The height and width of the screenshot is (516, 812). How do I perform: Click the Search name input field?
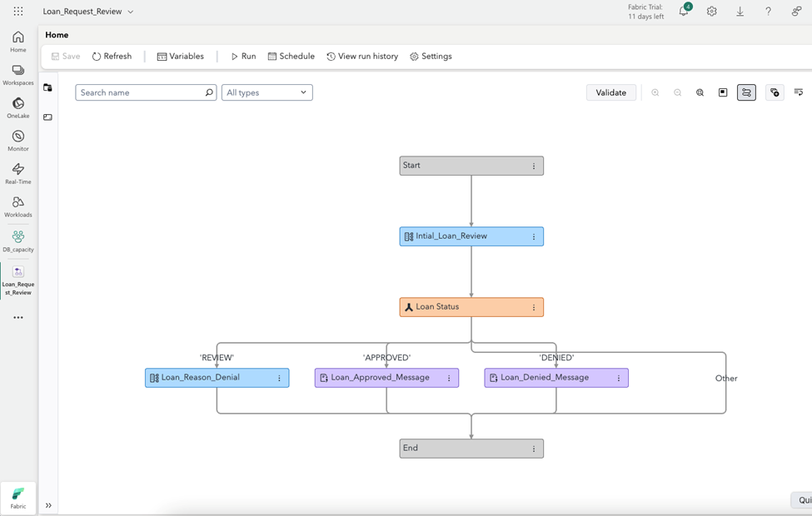coord(140,92)
